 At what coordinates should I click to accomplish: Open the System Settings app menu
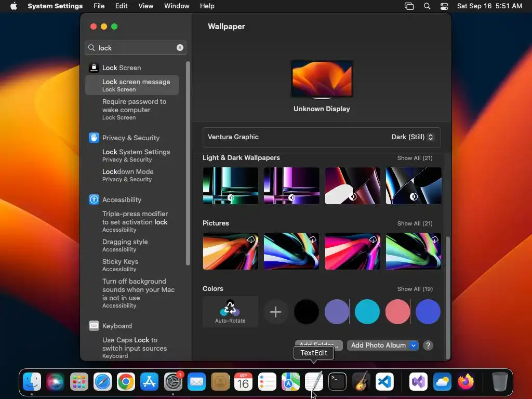coord(55,6)
